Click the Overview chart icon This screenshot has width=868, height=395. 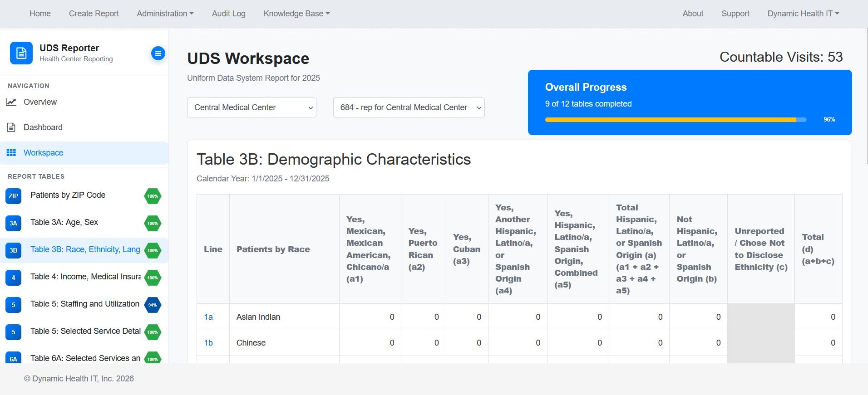11,102
